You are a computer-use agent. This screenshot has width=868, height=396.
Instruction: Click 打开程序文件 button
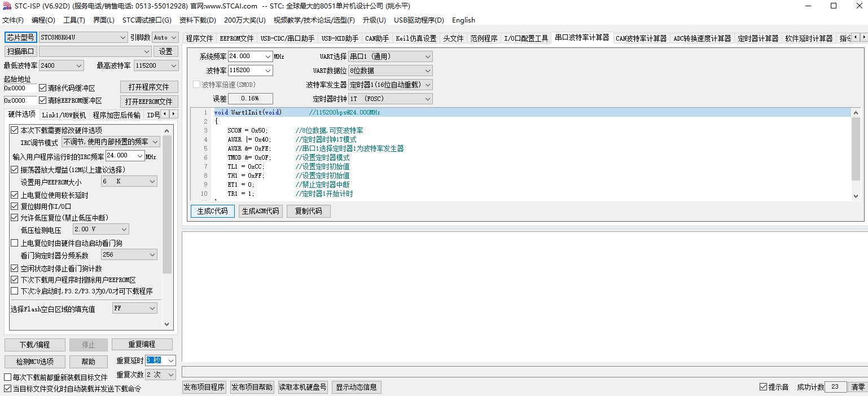149,87
